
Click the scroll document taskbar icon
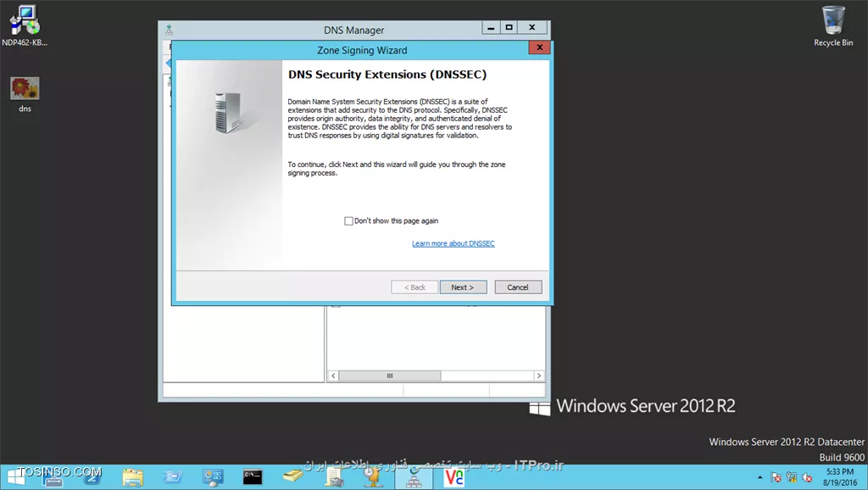(334, 477)
